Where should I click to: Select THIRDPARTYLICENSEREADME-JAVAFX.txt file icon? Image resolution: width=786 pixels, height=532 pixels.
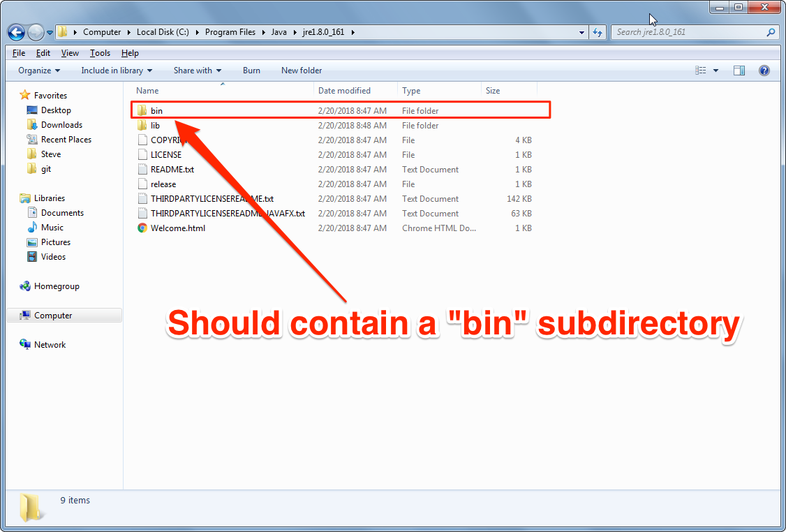[142, 214]
